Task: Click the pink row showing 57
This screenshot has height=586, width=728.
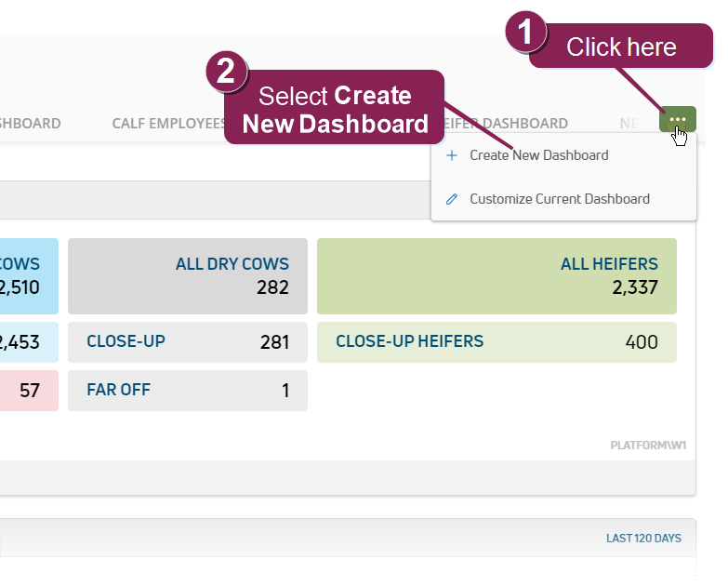Action: (28, 391)
